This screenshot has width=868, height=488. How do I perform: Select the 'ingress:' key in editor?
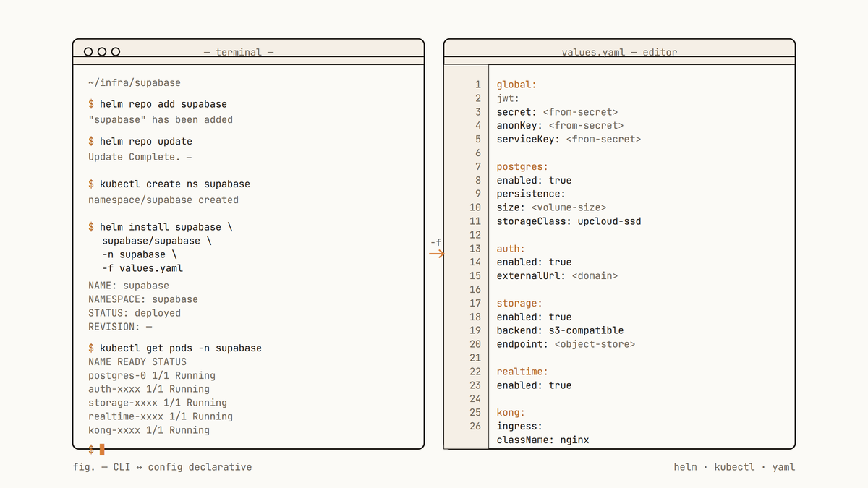click(x=519, y=426)
